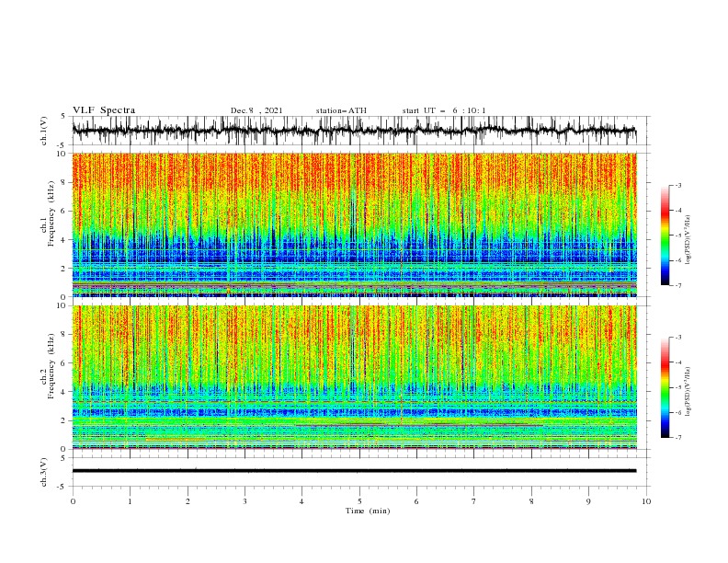The height and width of the screenshot is (563, 728).
Task: Click time tick 4 on the Time axis
Action: pyautogui.click(x=301, y=501)
